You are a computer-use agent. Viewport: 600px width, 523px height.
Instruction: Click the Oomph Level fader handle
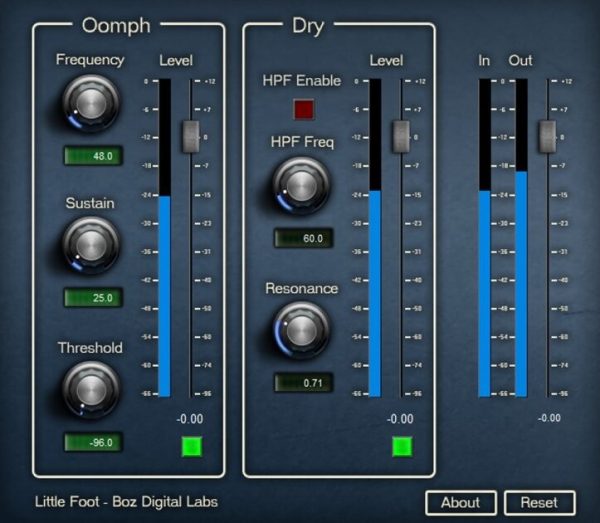click(x=191, y=137)
